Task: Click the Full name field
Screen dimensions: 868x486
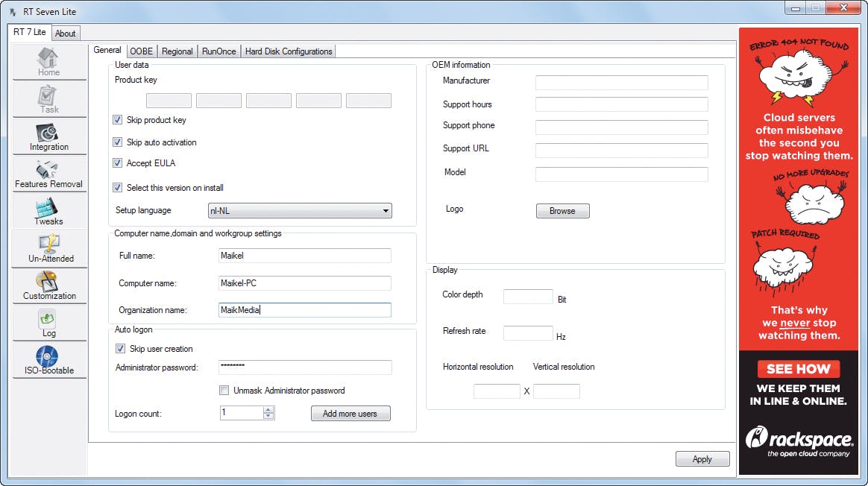Action: (x=305, y=256)
